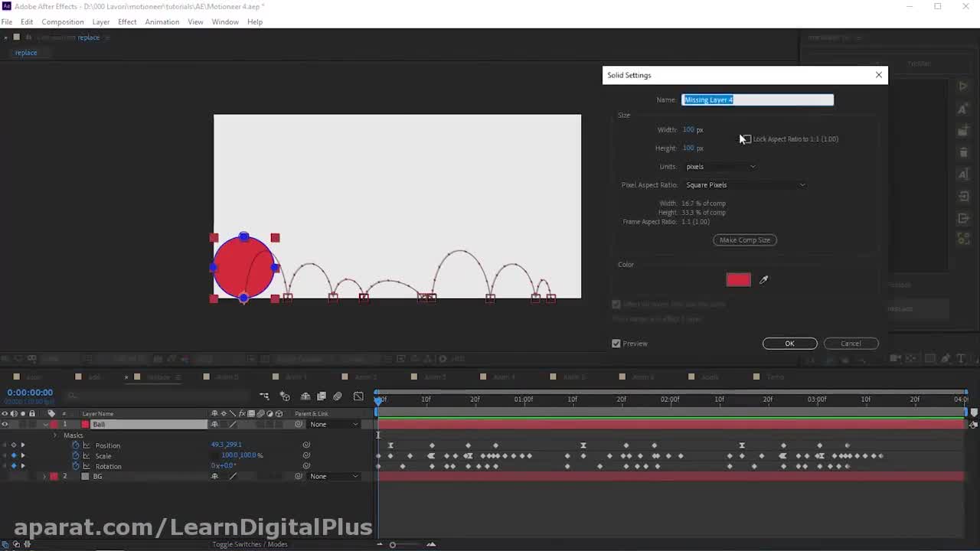
Task: Click the Position stopwatch icon
Action: pyautogui.click(x=76, y=445)
